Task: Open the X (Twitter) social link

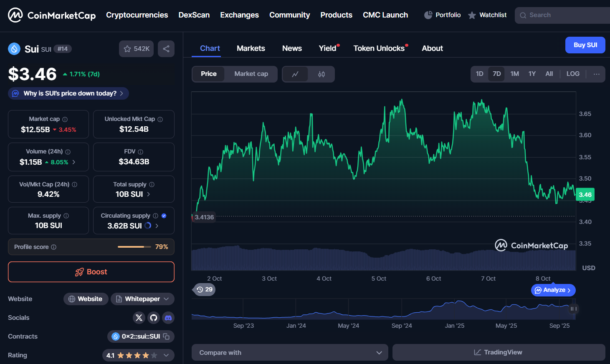Action: [x=139, y=318]
